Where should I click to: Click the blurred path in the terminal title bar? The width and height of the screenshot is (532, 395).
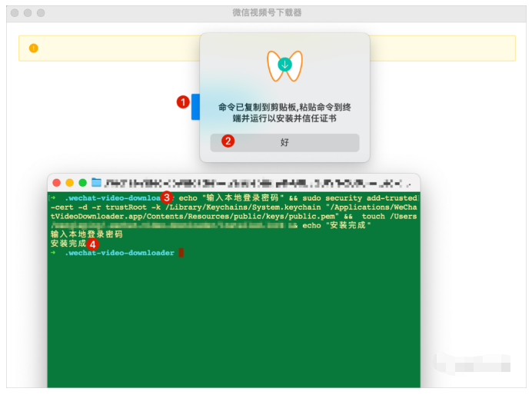click(x=254, y=183)
